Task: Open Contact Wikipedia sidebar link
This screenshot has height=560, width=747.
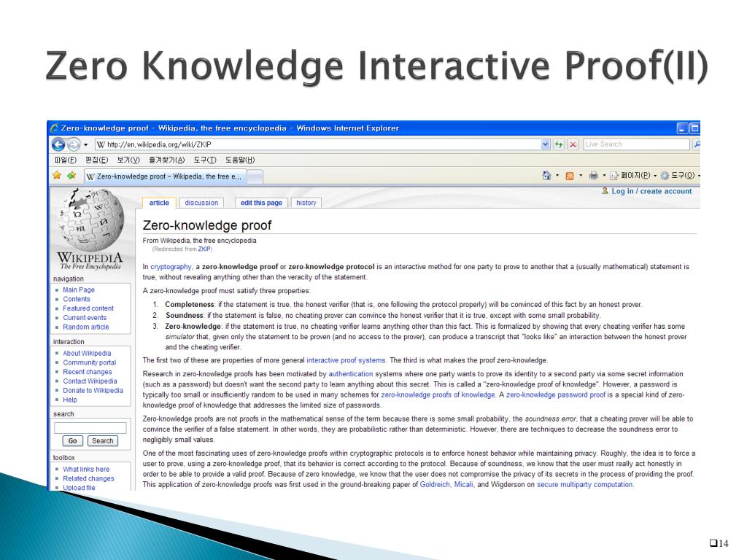Action: [x=90, y=381]
